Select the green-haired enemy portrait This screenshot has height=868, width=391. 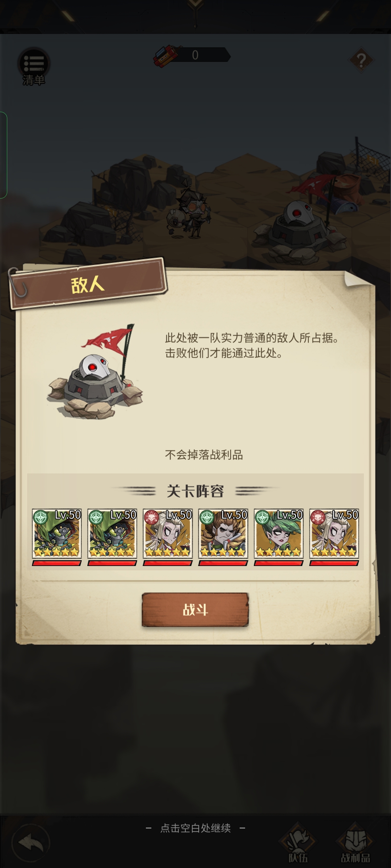tap(278, 533)
